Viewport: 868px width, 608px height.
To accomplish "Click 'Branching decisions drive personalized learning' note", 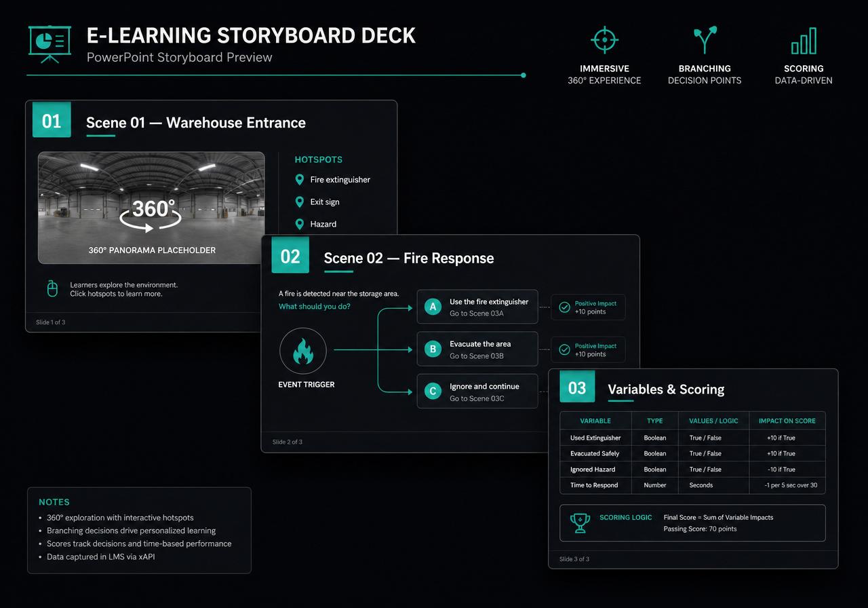I will coord(131,531).
